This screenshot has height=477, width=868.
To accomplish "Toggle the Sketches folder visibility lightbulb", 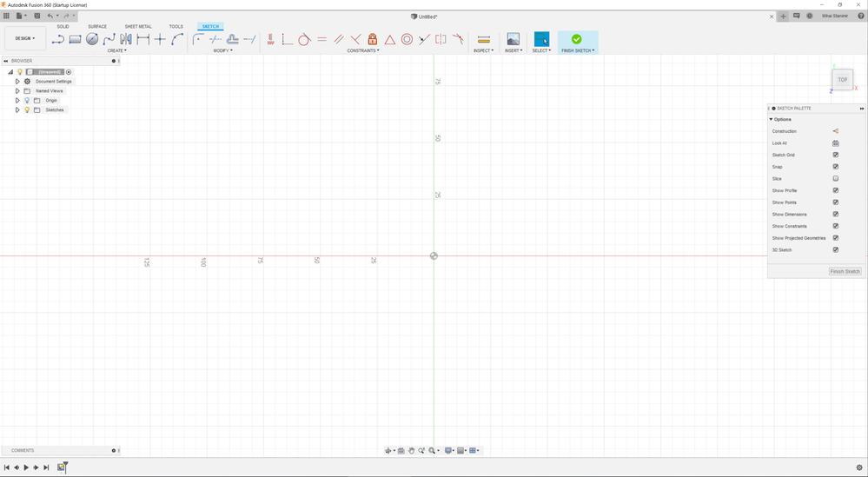I will pyautogui.click(x=27, y=109).
